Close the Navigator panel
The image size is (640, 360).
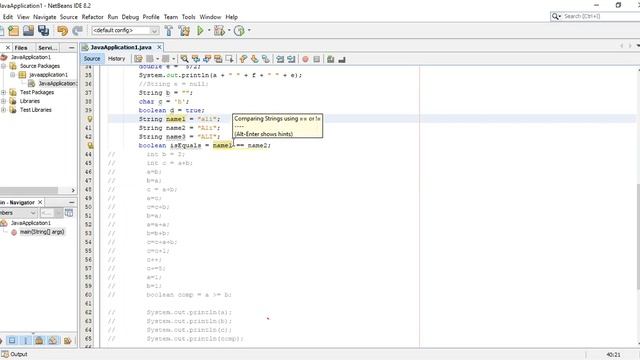[x=40, y=202]
